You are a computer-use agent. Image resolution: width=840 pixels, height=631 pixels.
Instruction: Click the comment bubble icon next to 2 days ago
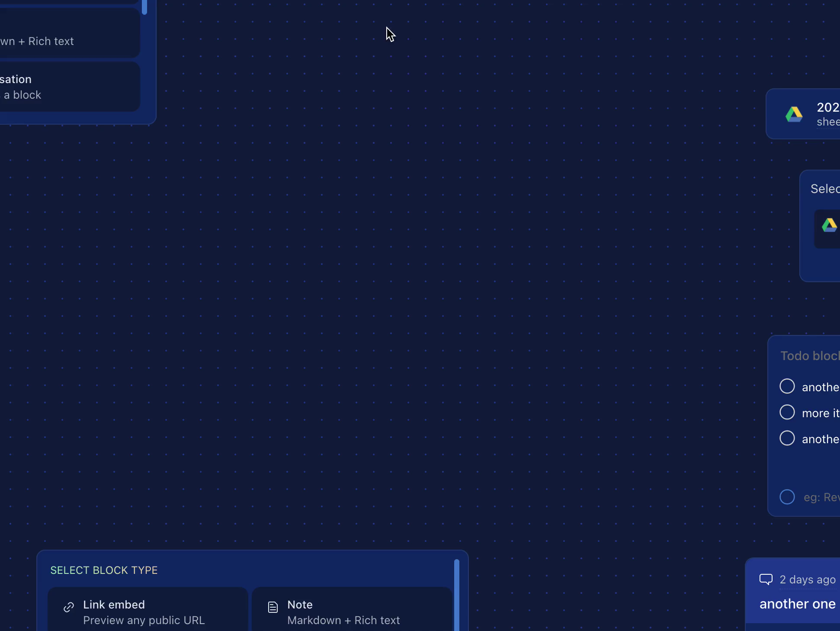766,579
